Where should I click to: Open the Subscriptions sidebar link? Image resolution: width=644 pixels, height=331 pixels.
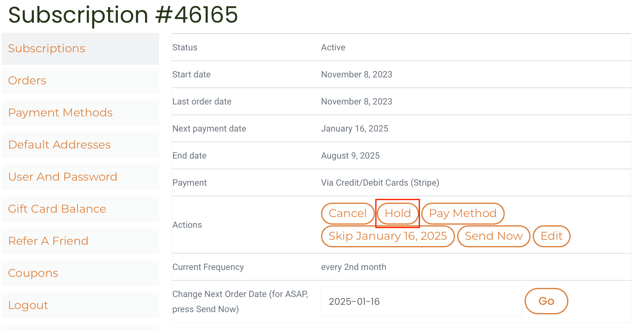point(47,48)
